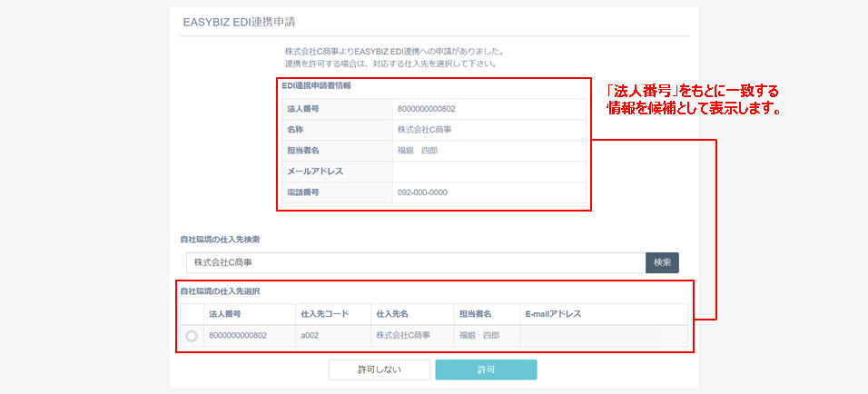Click the 許可 approve button
Screen dimensions: 868x394
(486, 369)
